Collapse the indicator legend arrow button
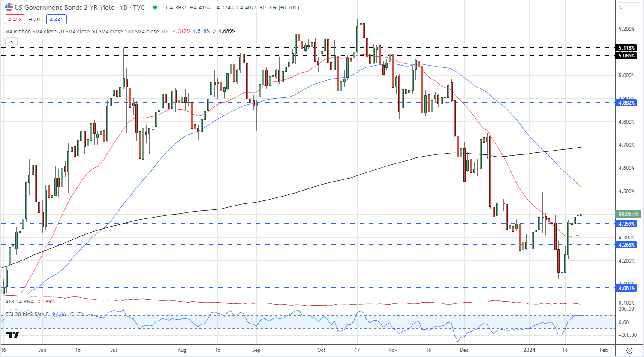 [11, 42]
